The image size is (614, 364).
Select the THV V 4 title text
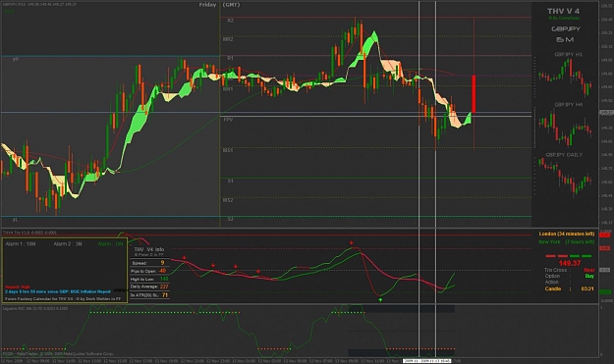click(x=563, y=11)
